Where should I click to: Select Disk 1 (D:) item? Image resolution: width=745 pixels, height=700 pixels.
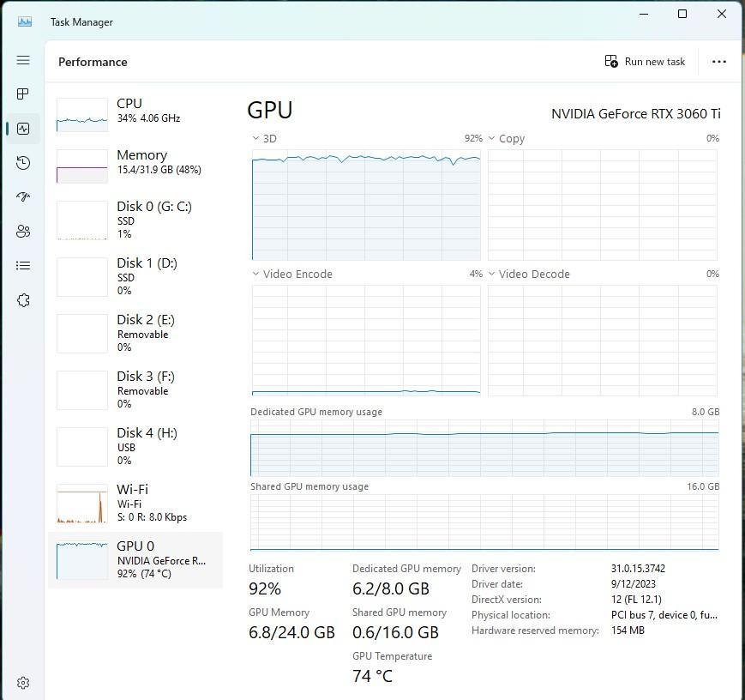135,277
